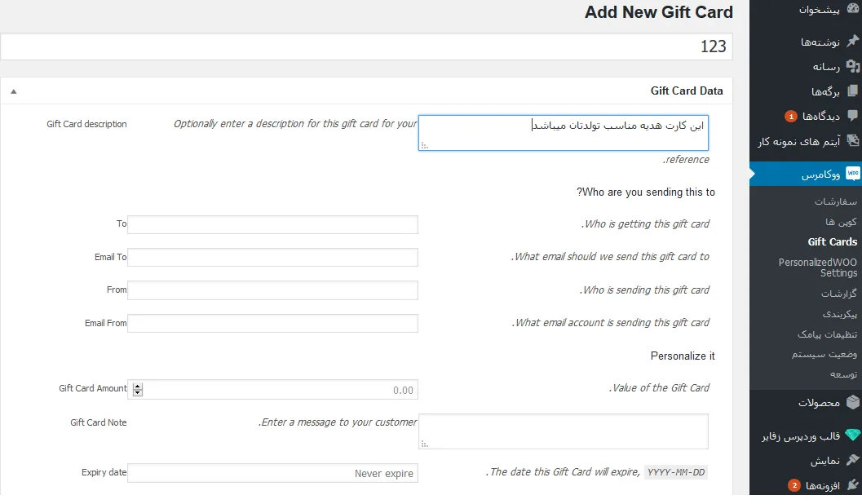Click Gift Card Note resize handle

tap(424, 444)
